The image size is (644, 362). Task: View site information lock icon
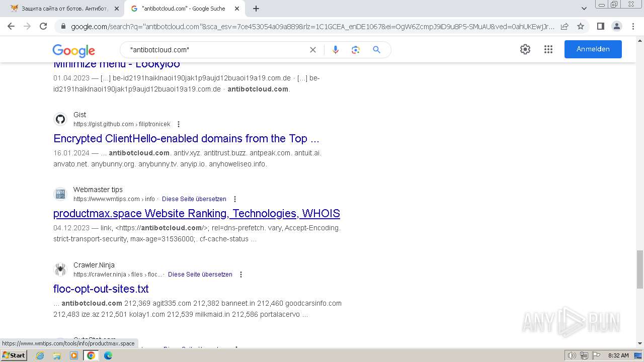point(63,26)
